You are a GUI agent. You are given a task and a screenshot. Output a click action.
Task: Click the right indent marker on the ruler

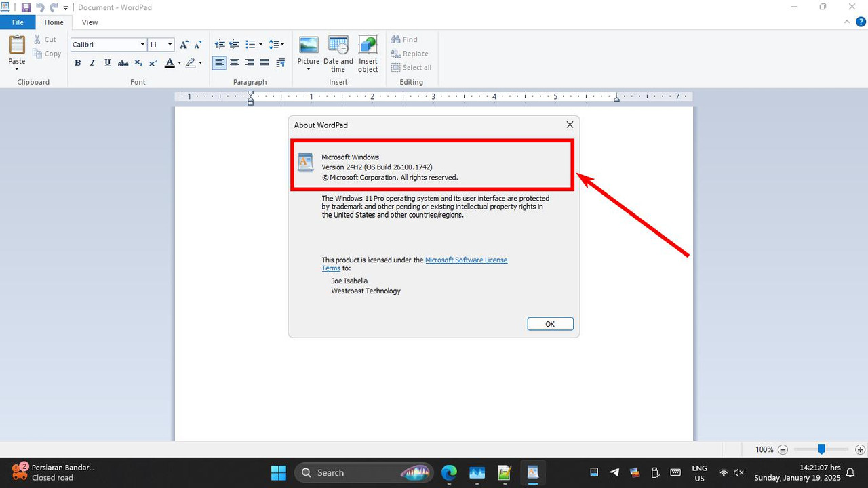pyautogui.click(x=616, y=99)
